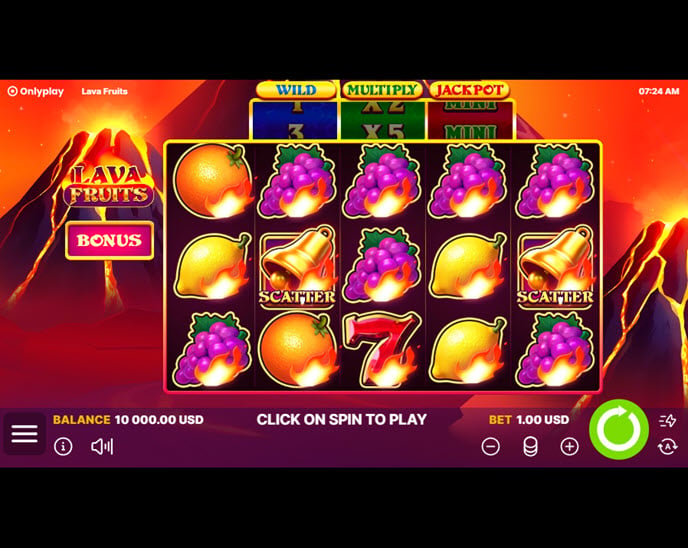Image resolution: width=688 pixels, height=548 pixels.
Task: Open the coin stack bet selector
Action: [530, 447]
